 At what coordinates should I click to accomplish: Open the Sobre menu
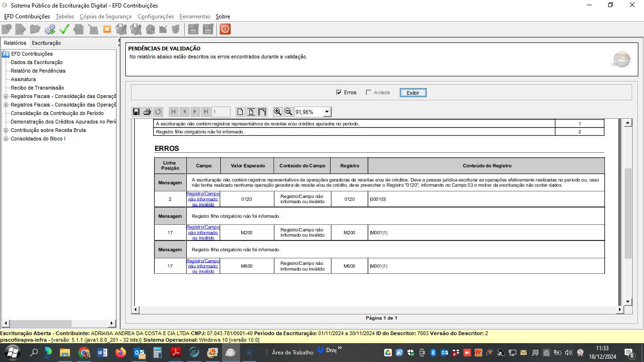[223, 16]
